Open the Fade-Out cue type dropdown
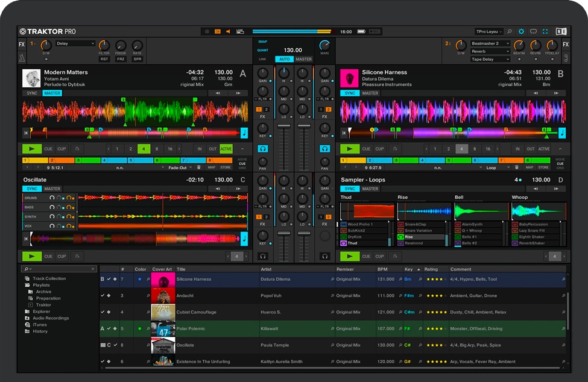This screenshot has height=382, width=588. [180, 168]
